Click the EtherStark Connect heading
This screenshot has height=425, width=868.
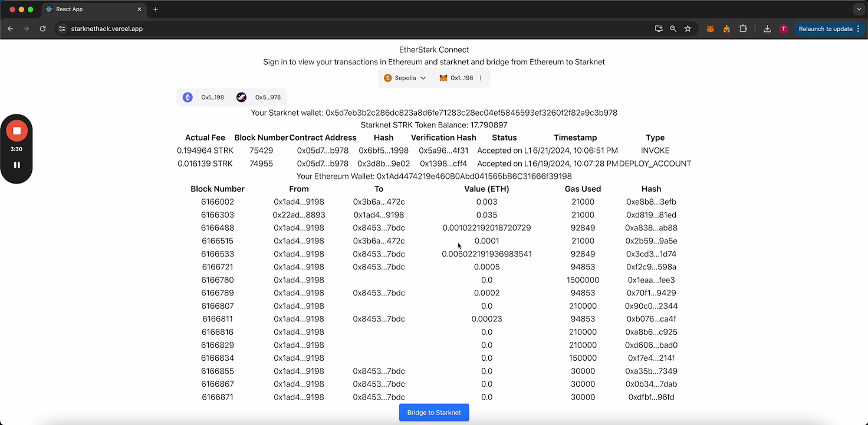(434, 50)
